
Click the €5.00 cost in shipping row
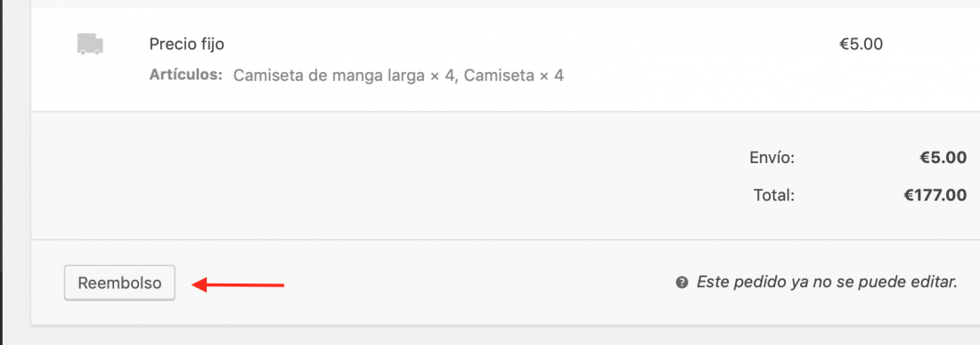[x=861, y=45]
